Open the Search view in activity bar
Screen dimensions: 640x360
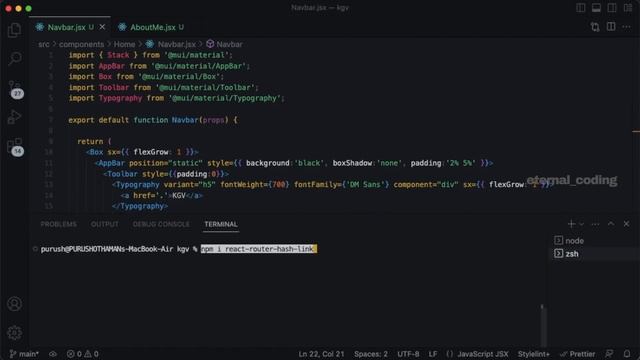(x=15, y=58)
